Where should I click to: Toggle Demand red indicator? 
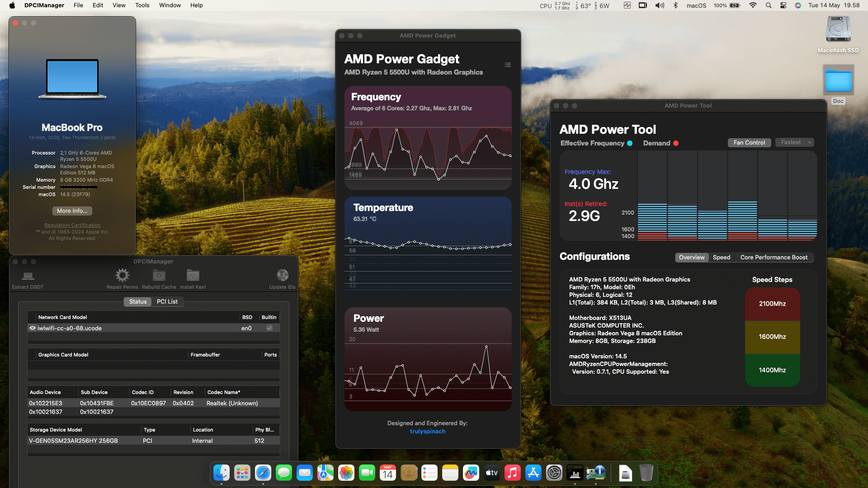click(x=676, y=143)
